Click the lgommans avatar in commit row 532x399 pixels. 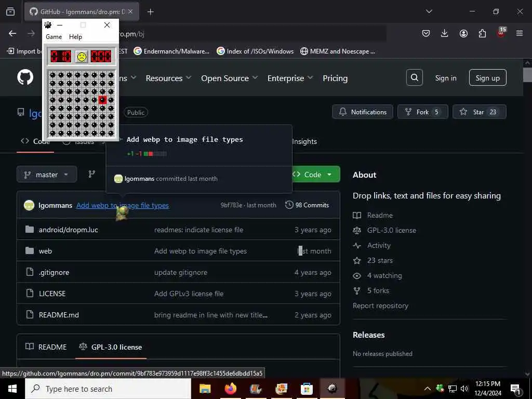29,205
